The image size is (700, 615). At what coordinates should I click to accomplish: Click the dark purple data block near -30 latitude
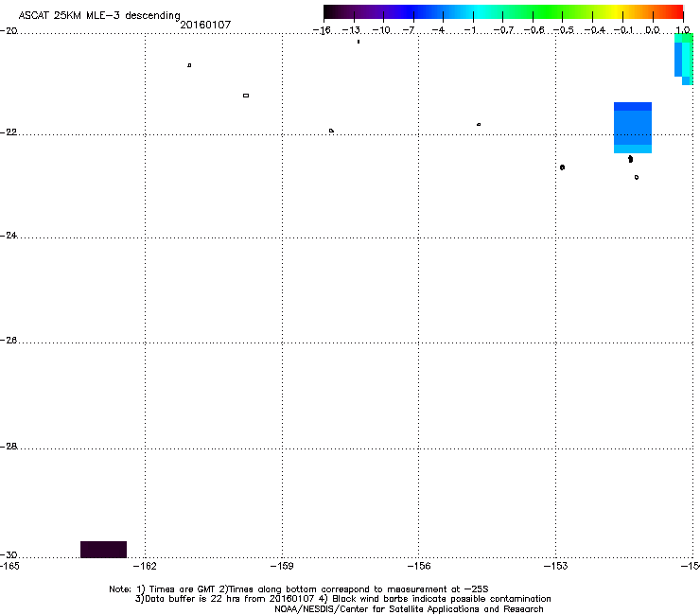point(103,550)
